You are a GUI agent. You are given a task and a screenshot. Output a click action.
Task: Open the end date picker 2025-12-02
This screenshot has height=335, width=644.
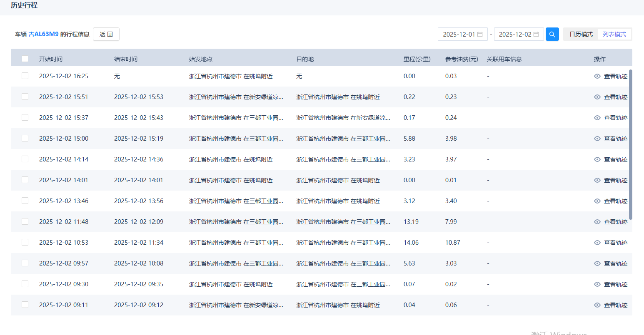click(x=515, y=34)
